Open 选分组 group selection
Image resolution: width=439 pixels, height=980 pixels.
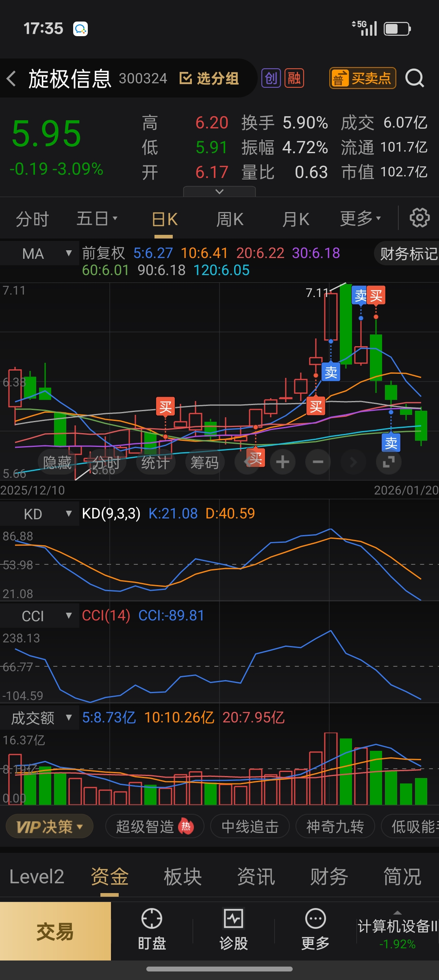pyautogui.click(x=209, y=78)
